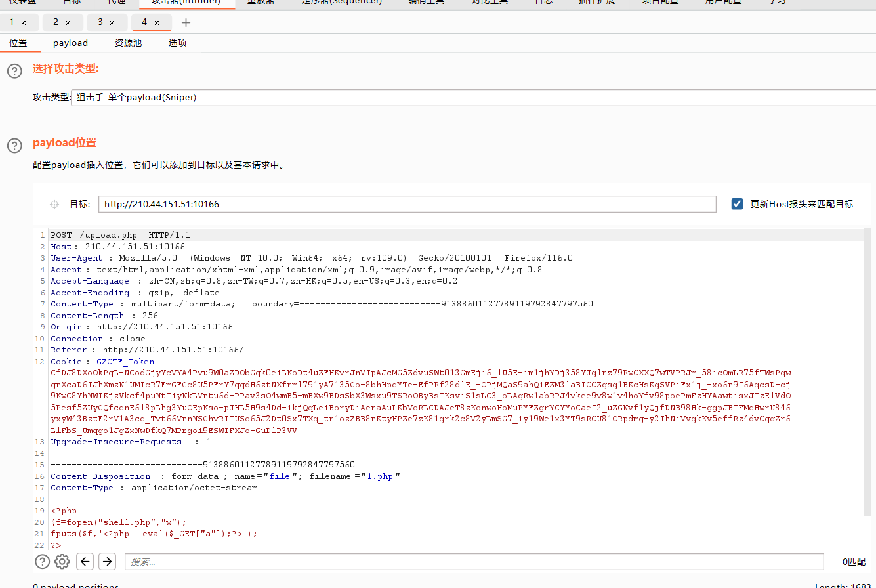Open the 资源池 sub-tab

(128, 43)
